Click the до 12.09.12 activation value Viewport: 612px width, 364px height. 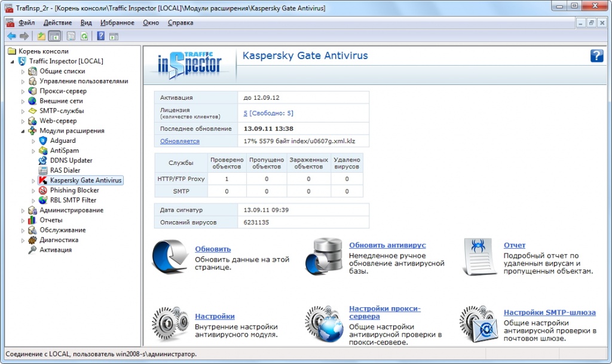point(262,97)
